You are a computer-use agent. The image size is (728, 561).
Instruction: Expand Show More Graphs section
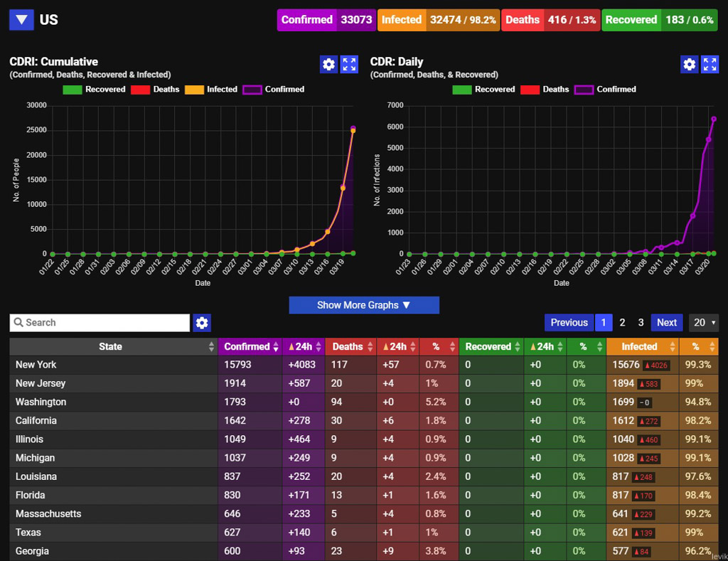pyautogui.click(x=364, y=305)
